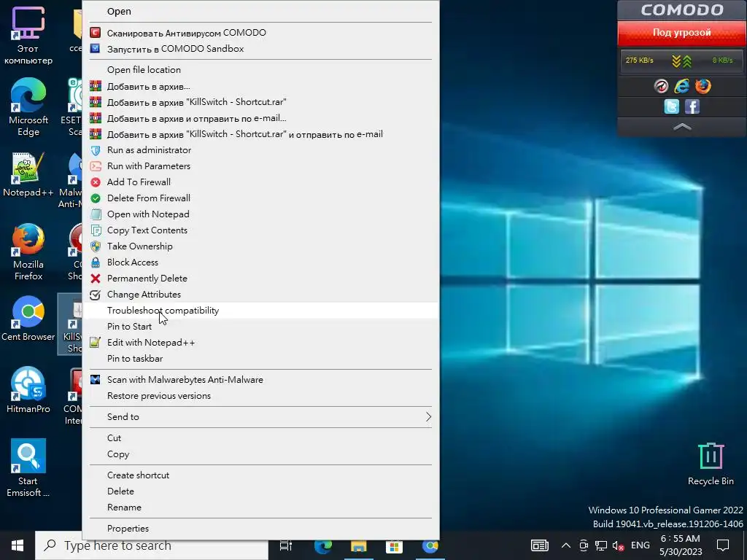Choose Copy Text Contents
Image resolution: width=747 pixels, height=560 pixels.
(x=260, y=230)
